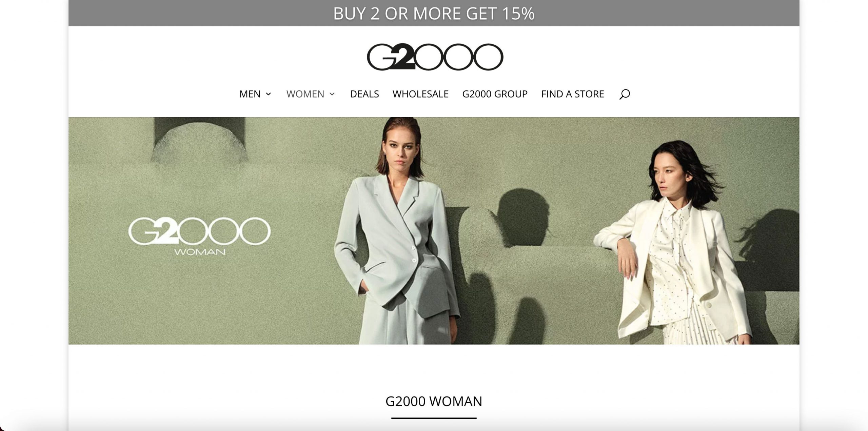This screenshot has height=431, width=868.
Task: Click the green hero banner background
Action: pos(237,305)
